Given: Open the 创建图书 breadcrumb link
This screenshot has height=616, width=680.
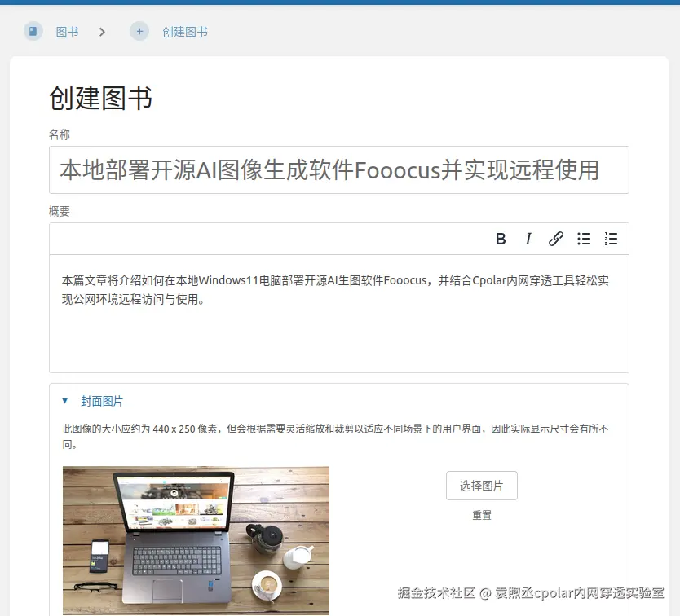Looking at the screenshot, I should (185, 32).
